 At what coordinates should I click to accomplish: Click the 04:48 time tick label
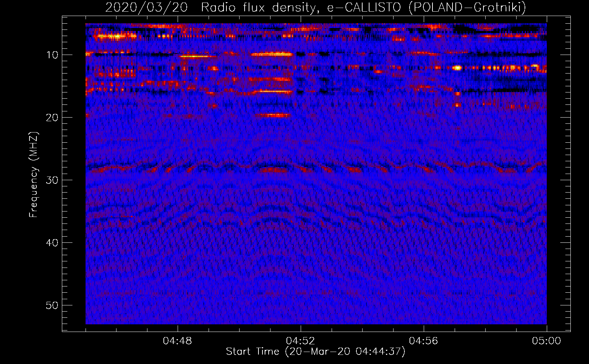click(178, 341)
